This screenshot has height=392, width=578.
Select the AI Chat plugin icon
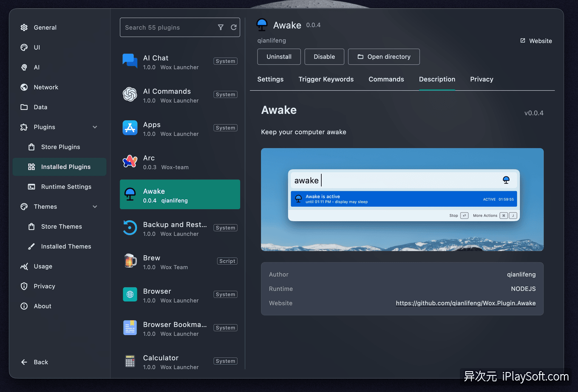130,61
